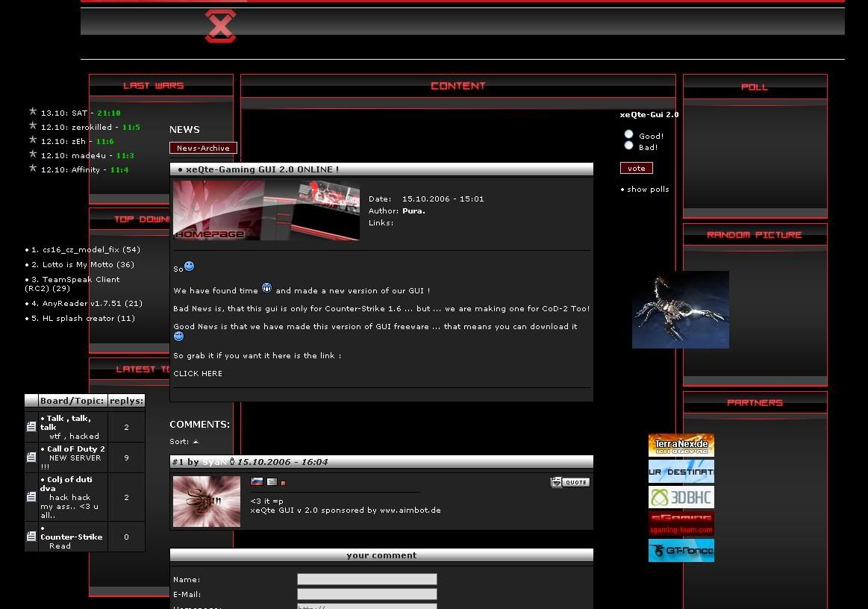Viewport: 868px width, 609px height.
Task: Click the topic icon for Colj of duti dva
Action: click(31, 497)
